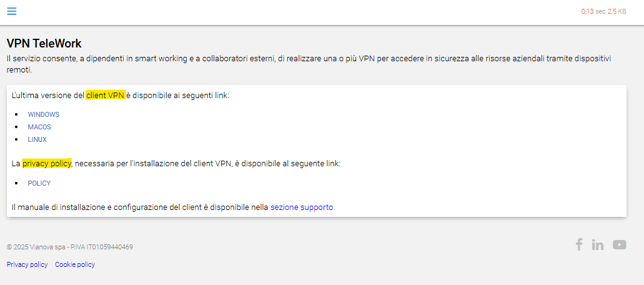Visit the Facebook page icon
The image size is (644, 285).
[578, 245]
